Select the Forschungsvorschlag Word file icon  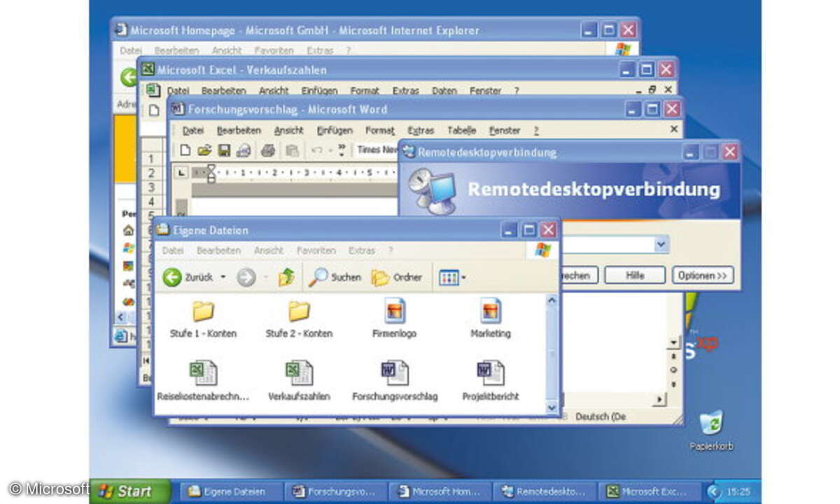395,372
